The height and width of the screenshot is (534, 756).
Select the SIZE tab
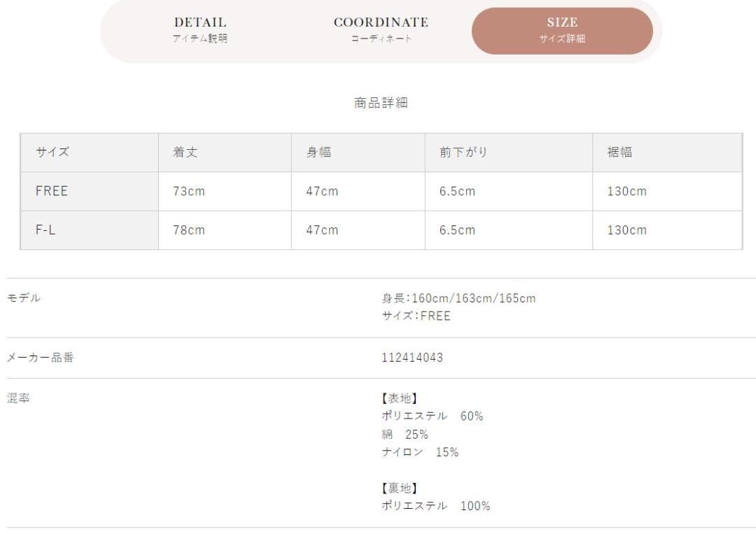coord(562,30)
